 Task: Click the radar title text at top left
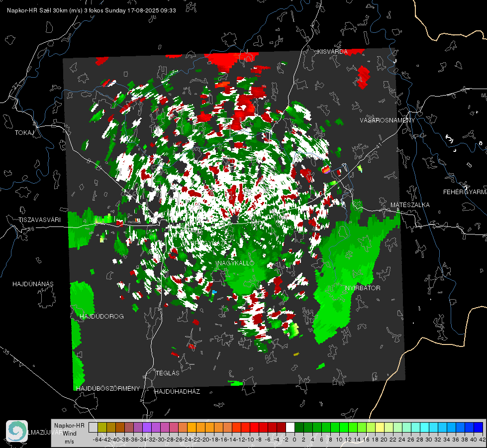point(92,10)
